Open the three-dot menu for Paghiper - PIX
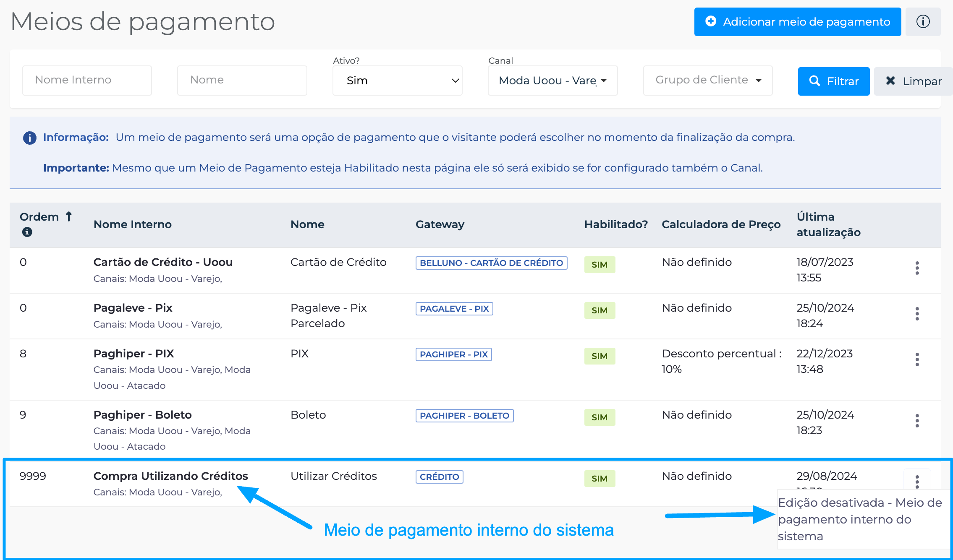This screenshot has height=560, width=953. coord(917,359)
